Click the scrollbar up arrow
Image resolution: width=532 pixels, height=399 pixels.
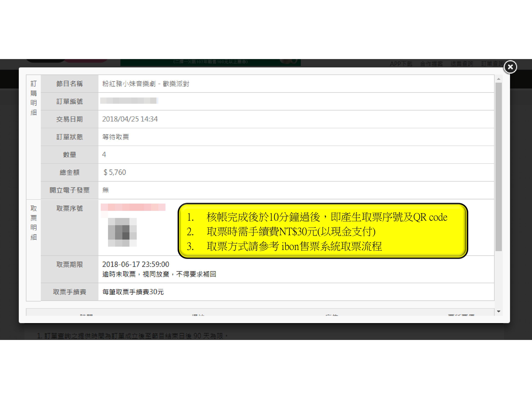point(498,79)
